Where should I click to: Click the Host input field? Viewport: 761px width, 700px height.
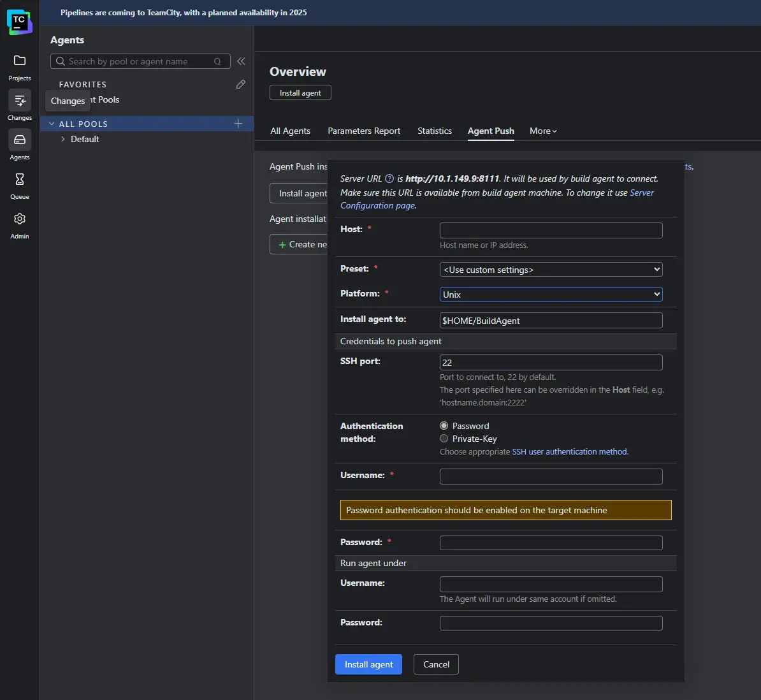[551, 230]
